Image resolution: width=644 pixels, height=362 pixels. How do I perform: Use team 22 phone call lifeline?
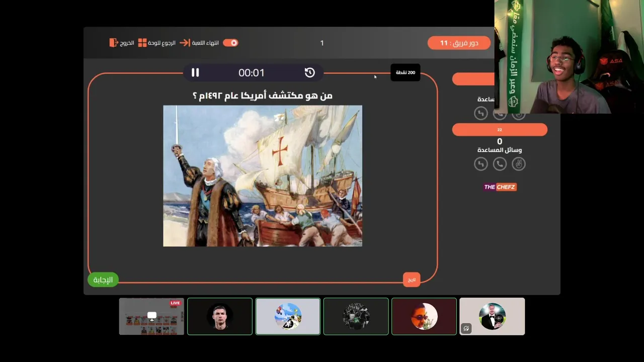[500, 164]
